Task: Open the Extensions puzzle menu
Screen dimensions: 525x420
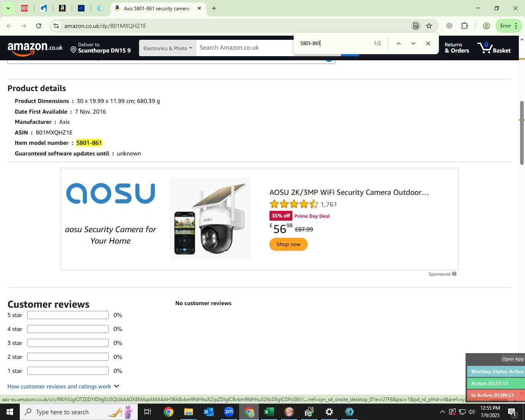Action: (x=465, y=26)
